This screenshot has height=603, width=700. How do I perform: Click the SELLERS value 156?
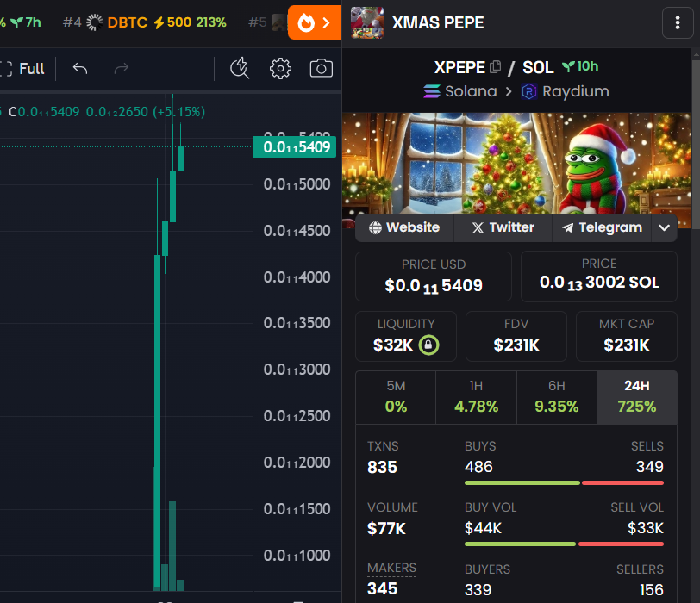(x=652, y=590)
